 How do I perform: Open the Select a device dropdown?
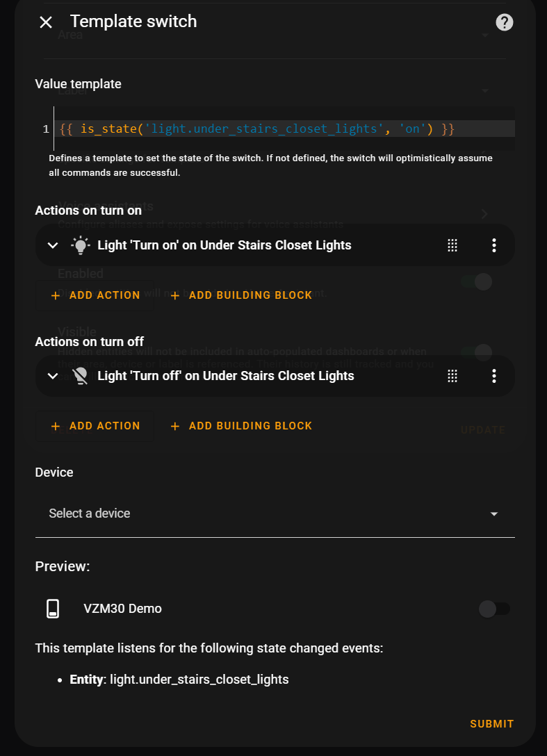275,513
